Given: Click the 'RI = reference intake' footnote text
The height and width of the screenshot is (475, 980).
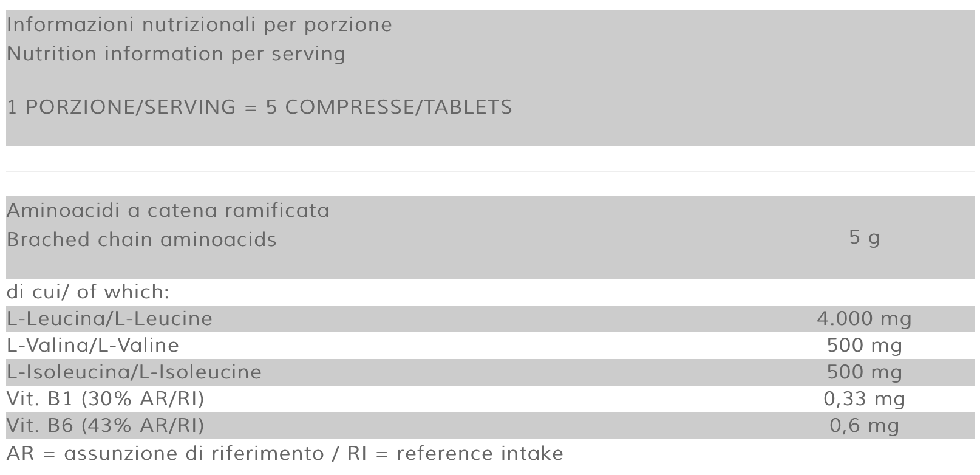Looking at the screenshot, I should point(455,454).
